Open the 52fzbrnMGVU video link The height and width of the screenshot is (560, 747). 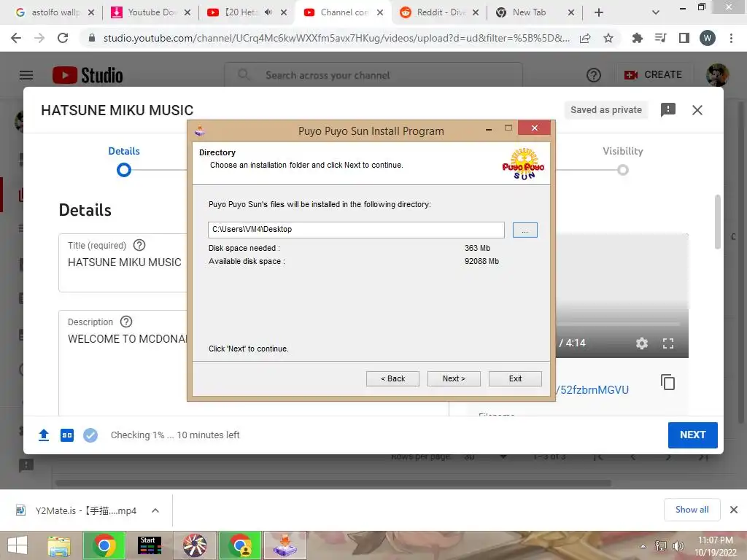[x=592, y=390]
